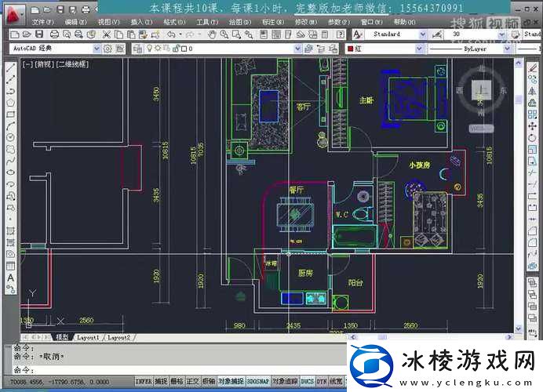This screenshot has height=392, width=543.
Task: Switch to the 模型 model tab
Action: click(62, 337)
